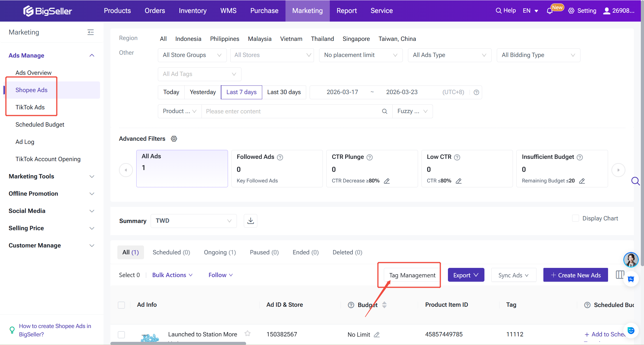Select all ads with the header checkbox
644x345 pixels.
click(121, 305)
